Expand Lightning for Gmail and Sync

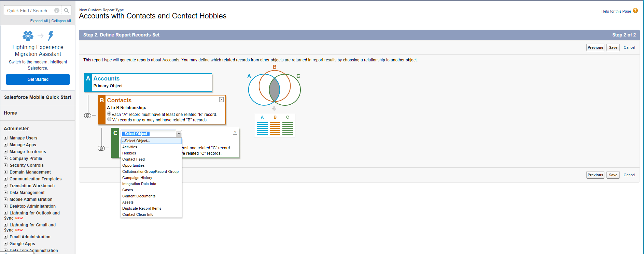(5, 225)
